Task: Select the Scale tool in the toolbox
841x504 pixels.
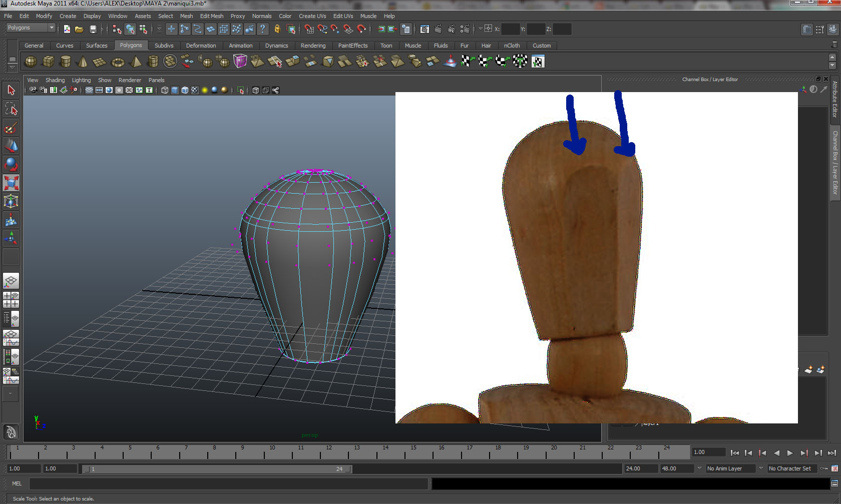Action: tap(11, 183)
